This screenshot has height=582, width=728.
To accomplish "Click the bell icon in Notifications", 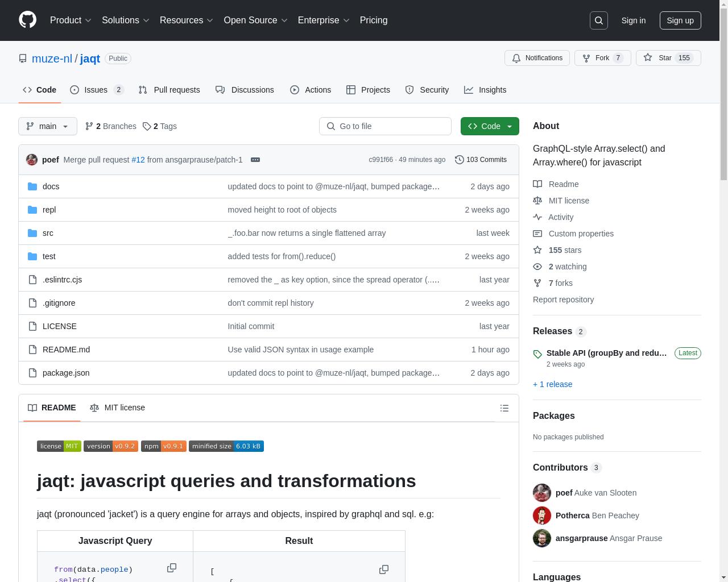I will coord(516,58).
